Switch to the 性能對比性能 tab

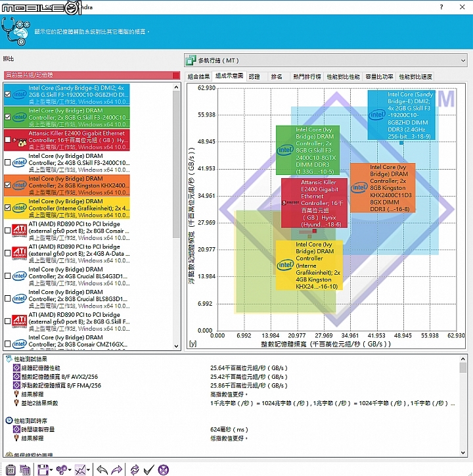click(343, 76)
